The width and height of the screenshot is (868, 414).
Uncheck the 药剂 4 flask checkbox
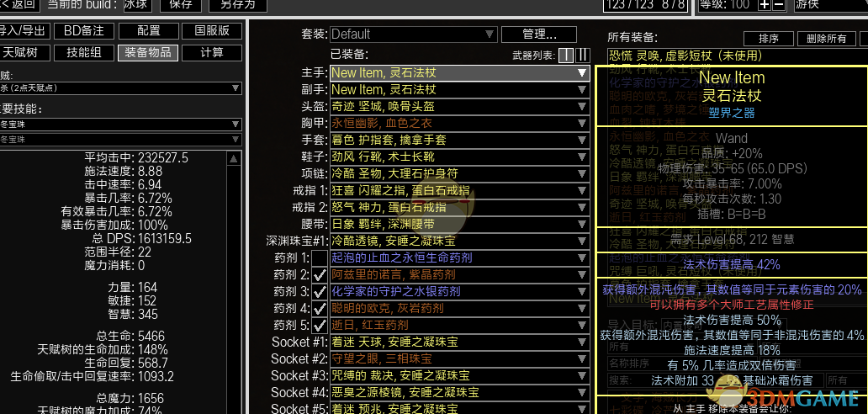[x=320, y=308]
